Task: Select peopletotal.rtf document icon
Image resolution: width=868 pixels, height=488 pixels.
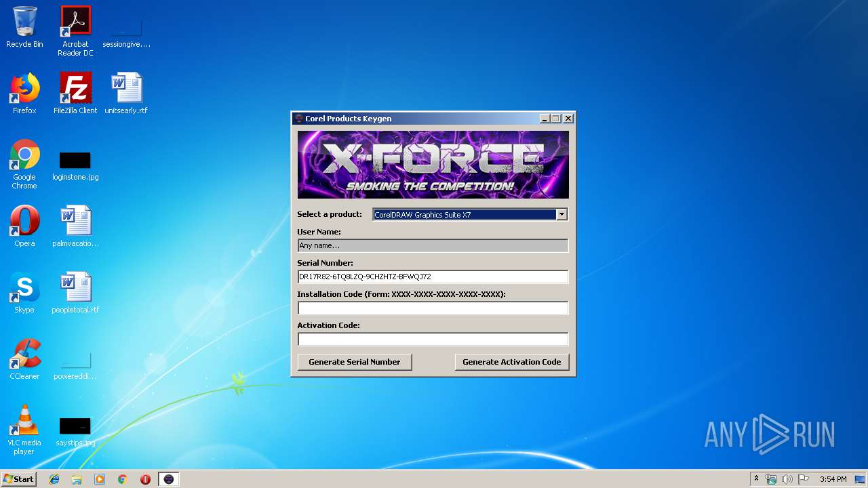Action: pos(75,293)
